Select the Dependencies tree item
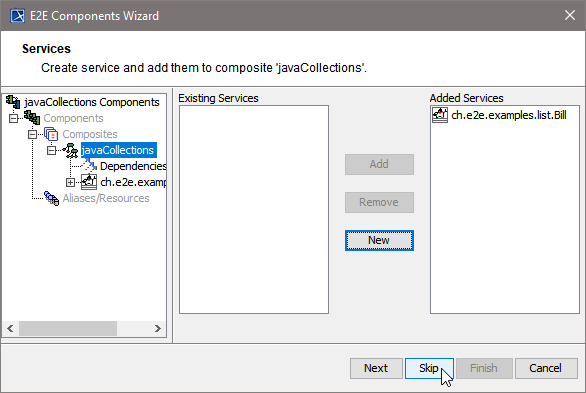Screen dimensions: 586x393 133,166
